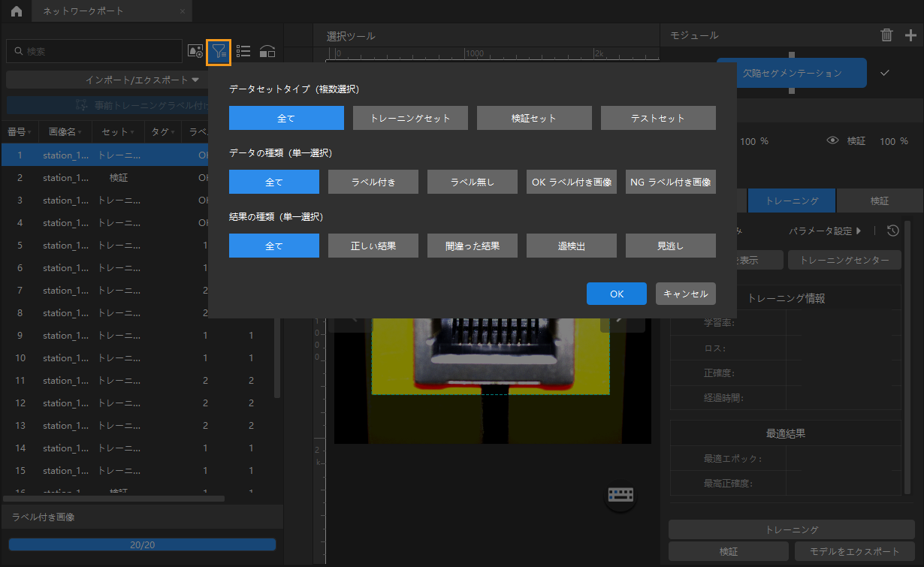Open the home screen icon

coord(16,11)
